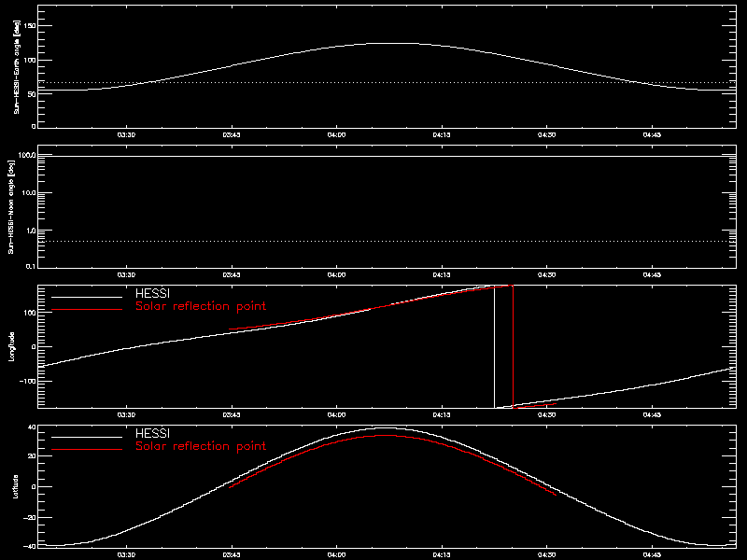The height and width of the screenshot is (560, 747).
Task: Click '04:00' time label under Longitude plot
Action: pos(336,415)
